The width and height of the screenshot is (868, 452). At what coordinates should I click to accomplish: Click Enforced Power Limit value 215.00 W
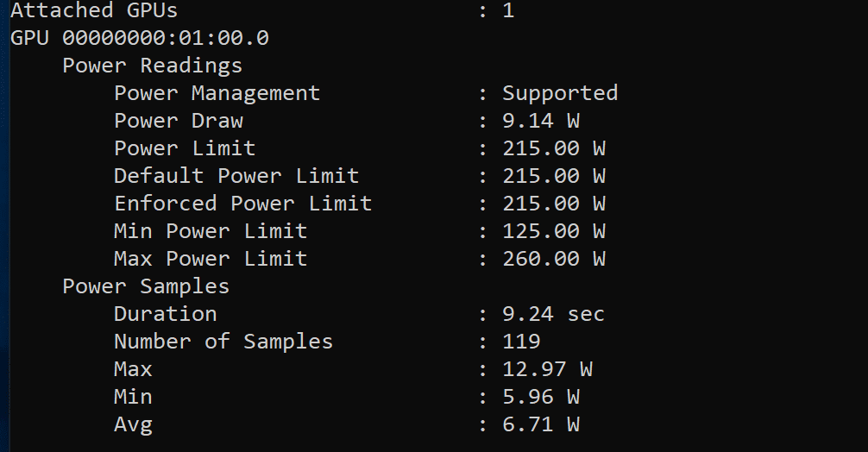554,204
